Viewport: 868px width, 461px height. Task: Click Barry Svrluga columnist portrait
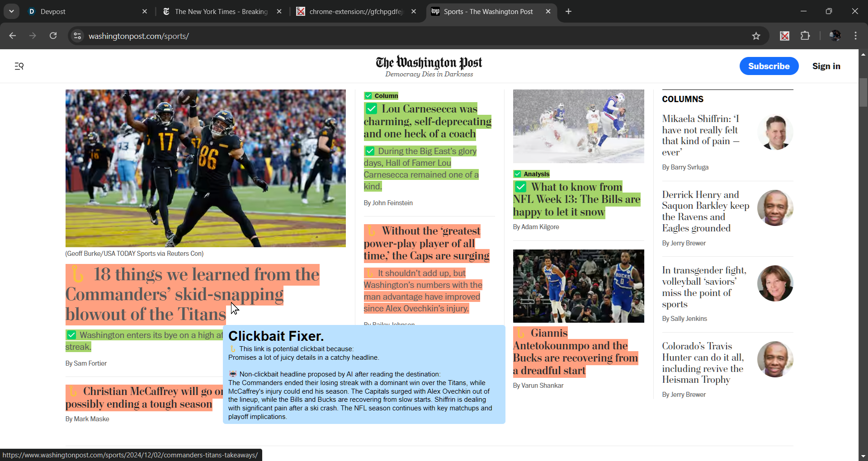pos(775,132)
